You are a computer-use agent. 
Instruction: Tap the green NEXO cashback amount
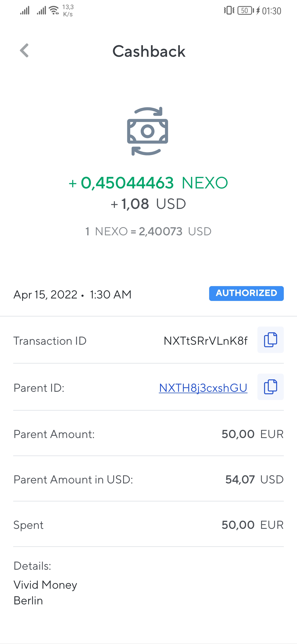(x=148, y=183)
